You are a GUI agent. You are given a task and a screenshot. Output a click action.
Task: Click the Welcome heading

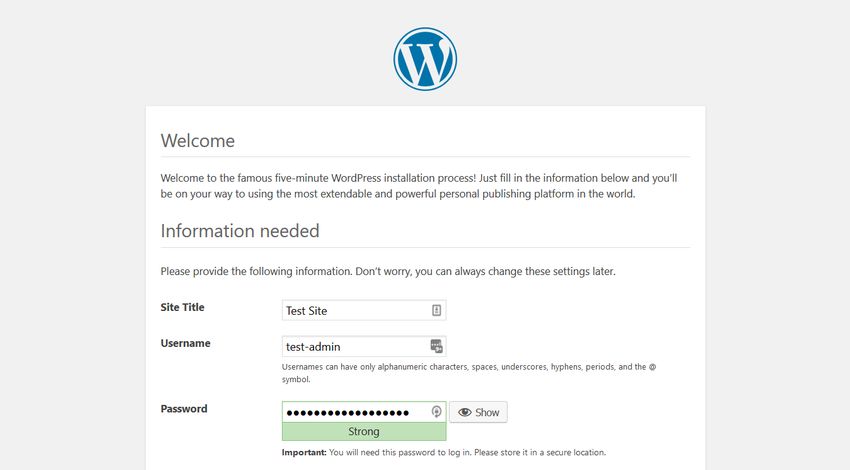click(x=198, y=140)
